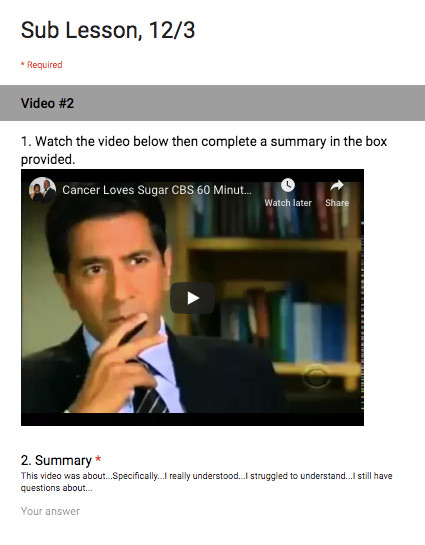Click the pen held in the man's hand
The height and width of the screenshot is (545, 425).
(133, 333)
